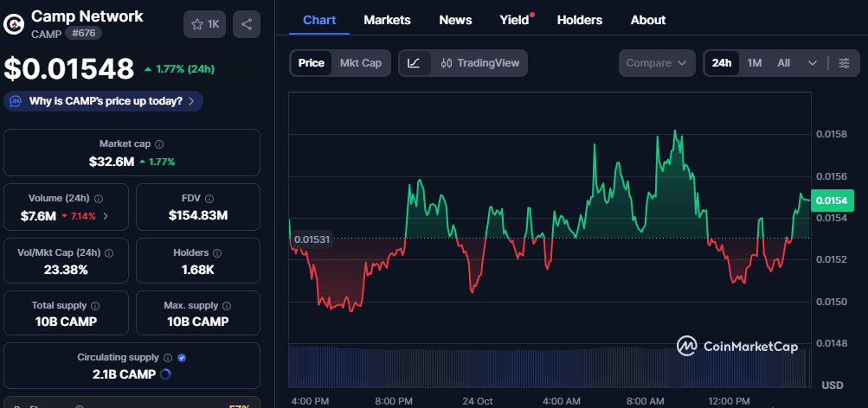The height and width of the screenshot is (408, 868).
Task: Select the All time range button
Action: point(783,63)
